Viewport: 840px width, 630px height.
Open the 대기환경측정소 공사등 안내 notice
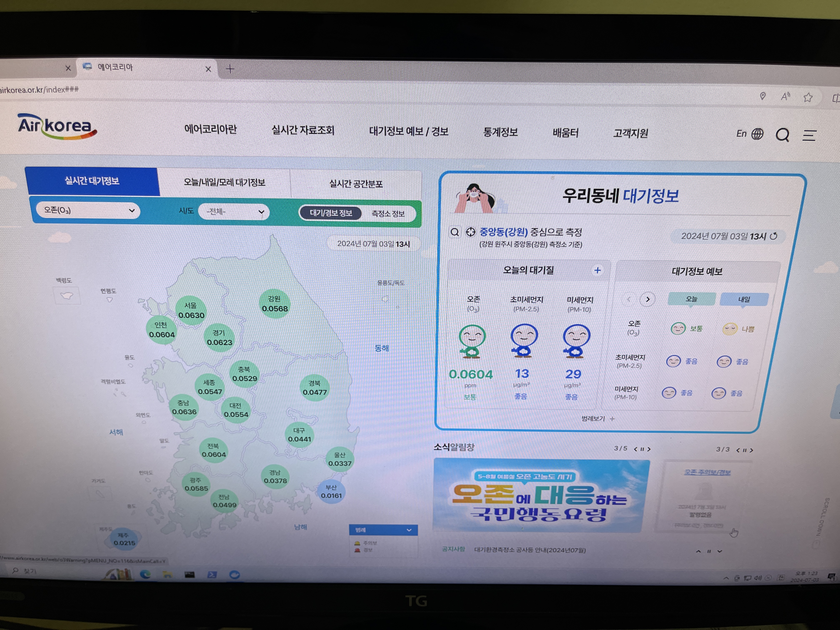coord(530,550)
